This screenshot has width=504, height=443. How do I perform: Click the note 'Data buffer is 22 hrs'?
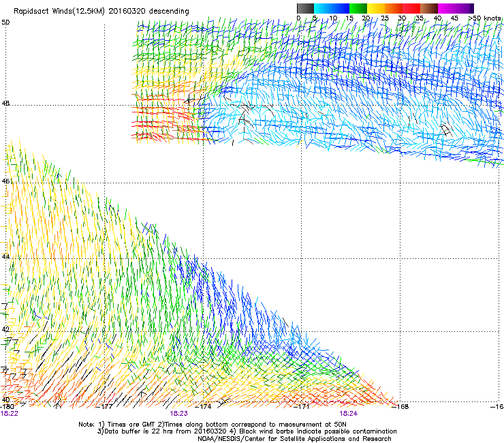coord(139,431)
